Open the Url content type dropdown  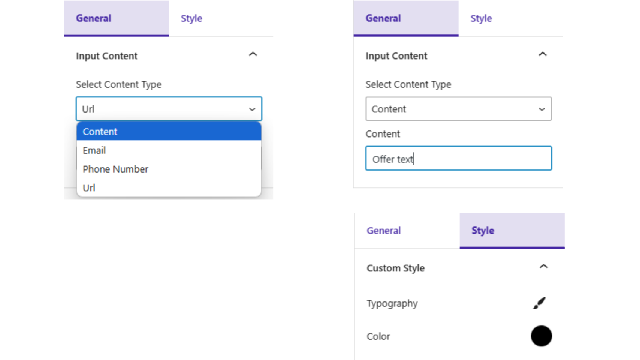[169, 109]
